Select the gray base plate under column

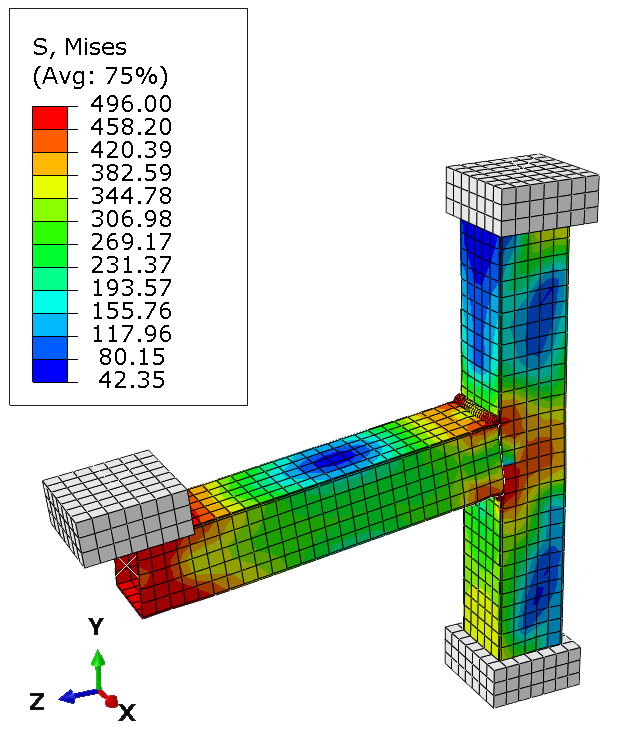(510, 670)
